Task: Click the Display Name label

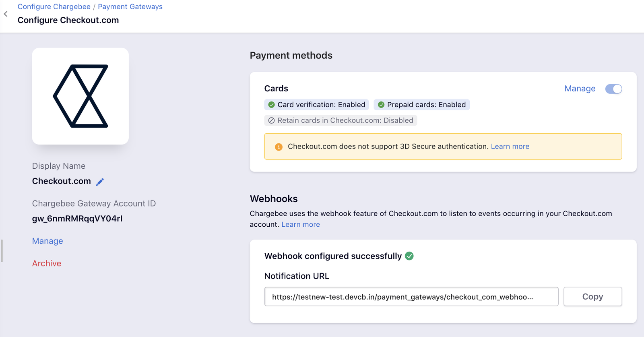Action: [59, 166]
